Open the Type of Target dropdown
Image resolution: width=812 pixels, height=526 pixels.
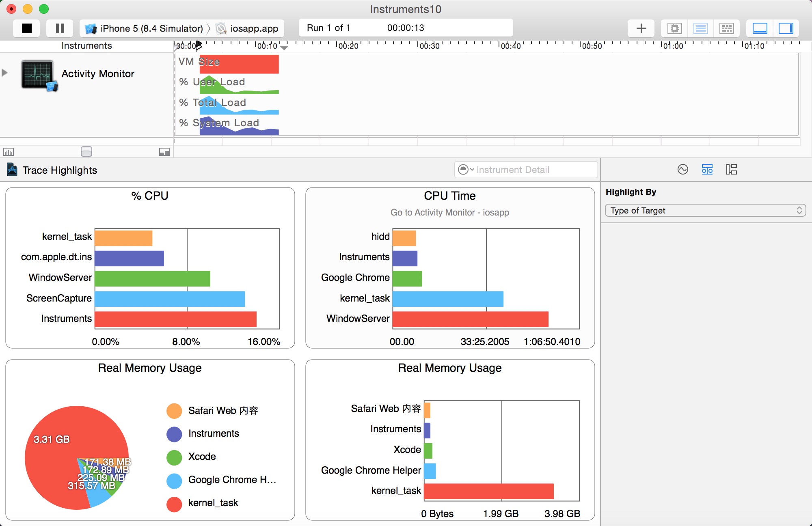[706, 210]
